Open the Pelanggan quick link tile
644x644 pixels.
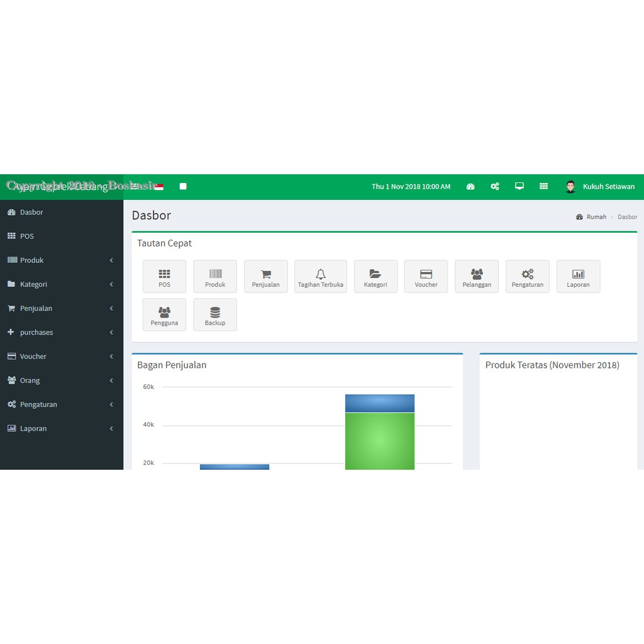pyautogui.click(x=477, y=277)
